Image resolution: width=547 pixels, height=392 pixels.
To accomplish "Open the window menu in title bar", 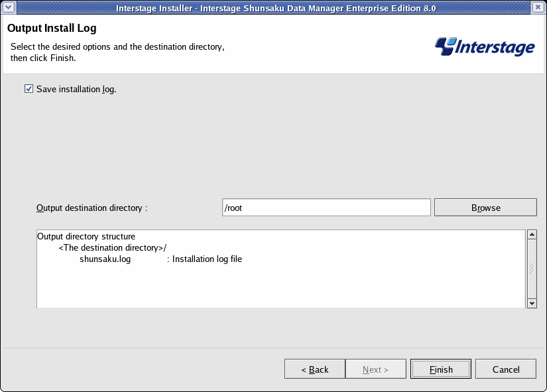I will click(9, 7).
